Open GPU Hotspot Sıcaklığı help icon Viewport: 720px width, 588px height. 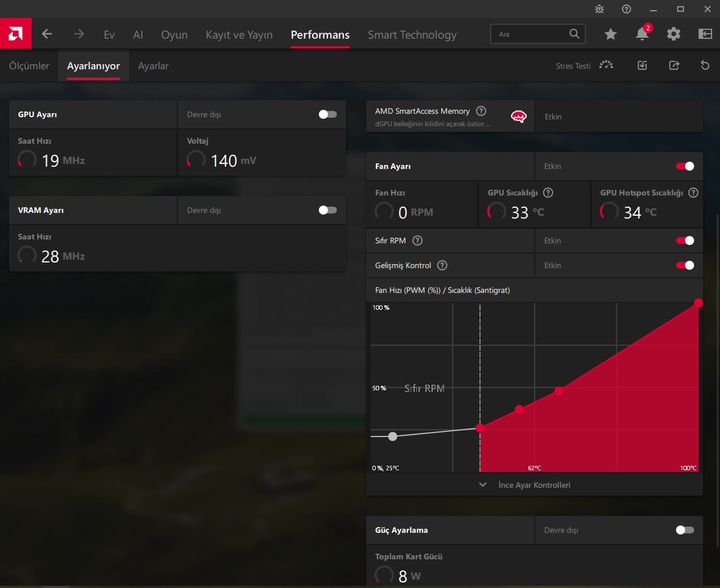694,193
